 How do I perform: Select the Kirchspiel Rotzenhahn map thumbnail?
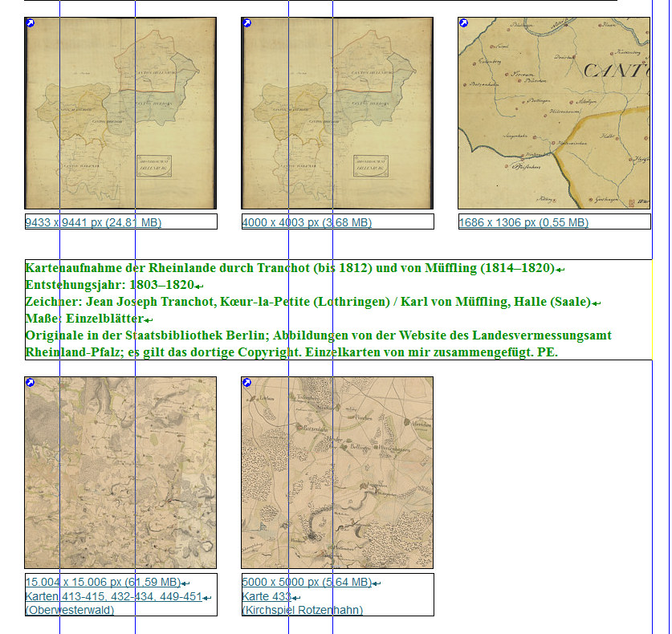tap(337, 473)
